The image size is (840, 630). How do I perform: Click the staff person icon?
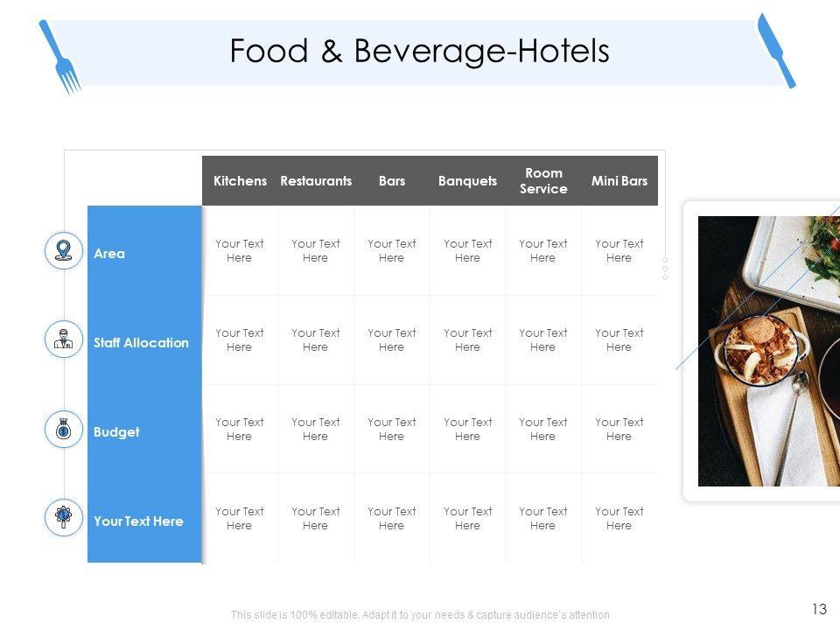tap(63, 339)
